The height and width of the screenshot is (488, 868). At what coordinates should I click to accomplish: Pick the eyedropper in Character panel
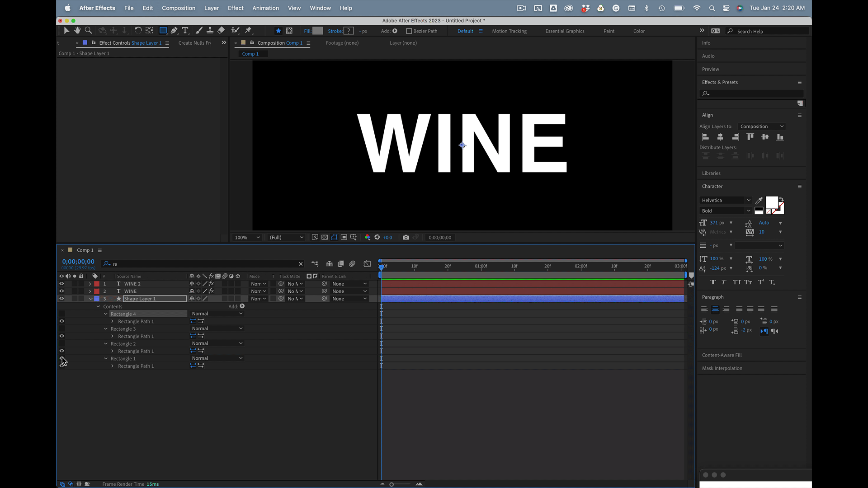[759, 201]
